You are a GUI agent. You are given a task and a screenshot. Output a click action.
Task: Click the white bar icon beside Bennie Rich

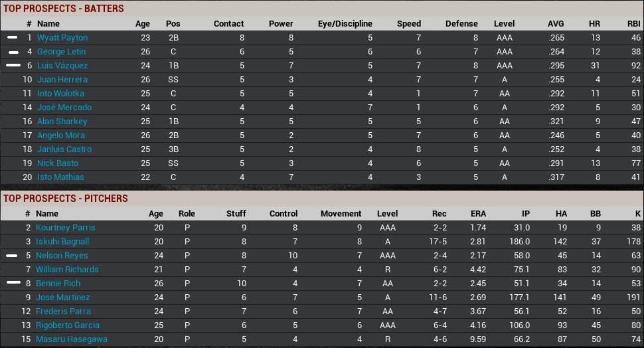pyautogui.click(x=13, y=283)
